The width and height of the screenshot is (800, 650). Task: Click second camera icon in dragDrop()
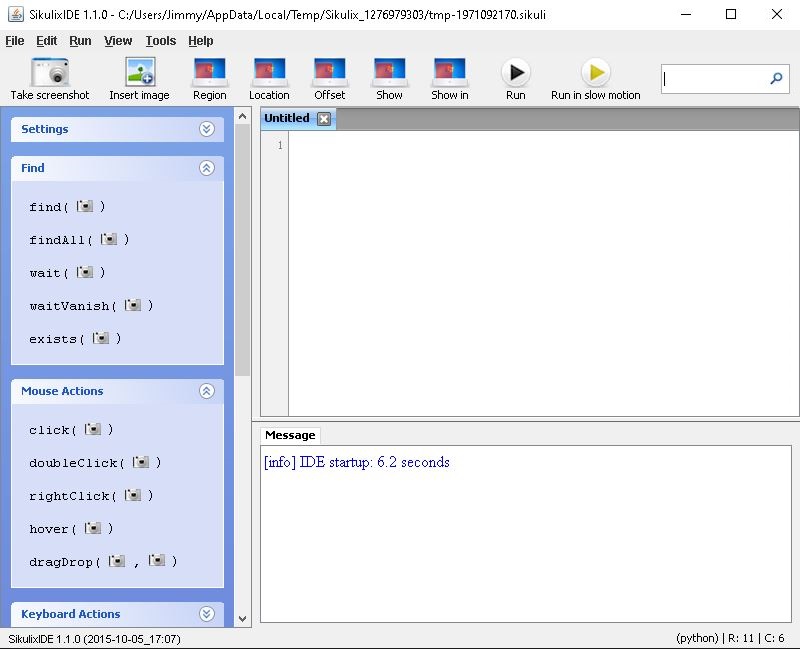coord(157,561)
